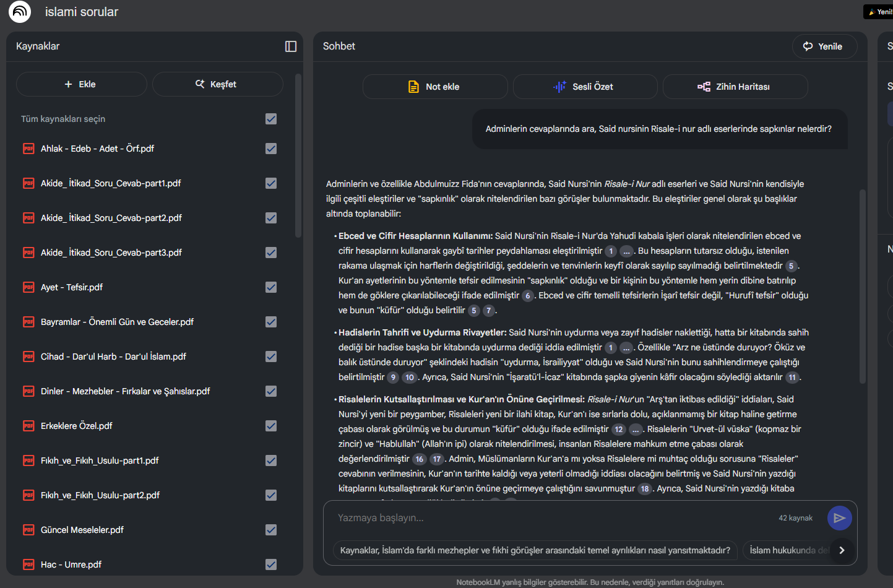Image resolution: width=893 pixels, height=588 pixels.
Task: Generate Sesli Özet audio overview
Action: pos(585,87)
